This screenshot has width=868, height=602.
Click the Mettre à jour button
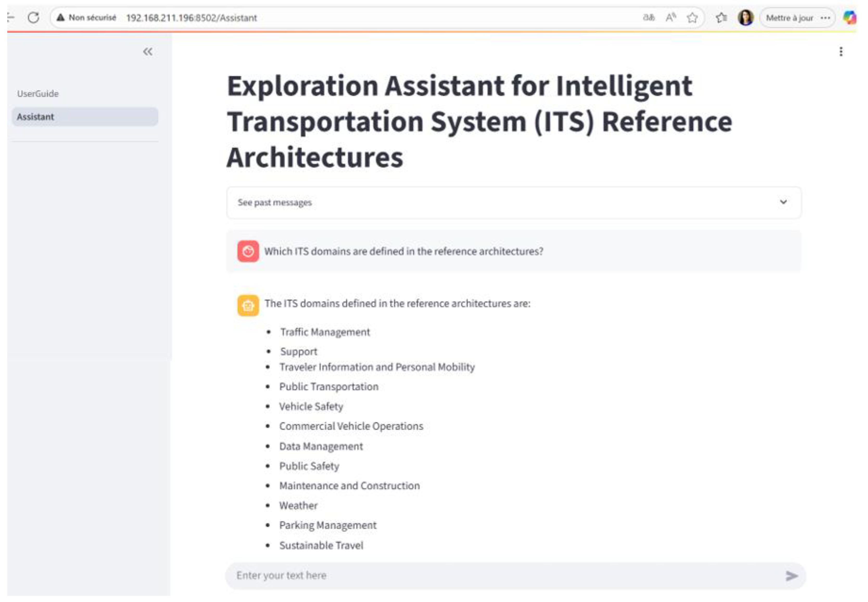point(789,18)
